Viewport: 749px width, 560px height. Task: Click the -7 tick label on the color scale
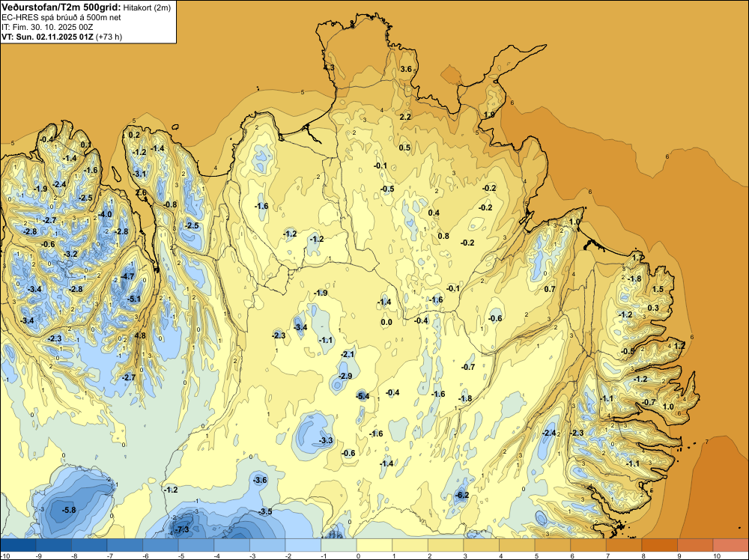pyautogui.click(x=109, y=556)
